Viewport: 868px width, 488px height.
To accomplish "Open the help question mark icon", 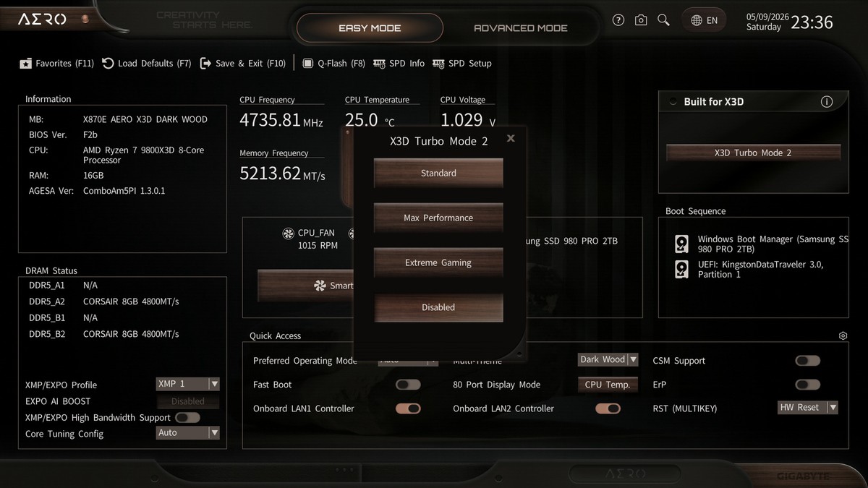I will click(618, 20).
